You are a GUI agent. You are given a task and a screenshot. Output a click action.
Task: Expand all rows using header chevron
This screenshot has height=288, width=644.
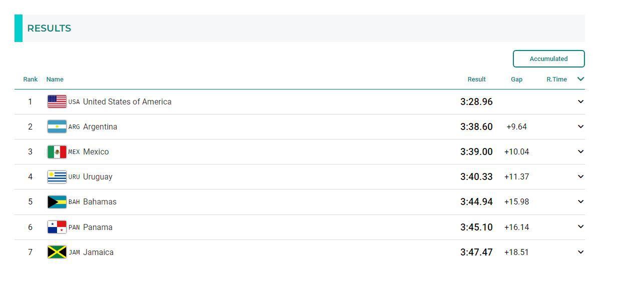coord(580,79)
